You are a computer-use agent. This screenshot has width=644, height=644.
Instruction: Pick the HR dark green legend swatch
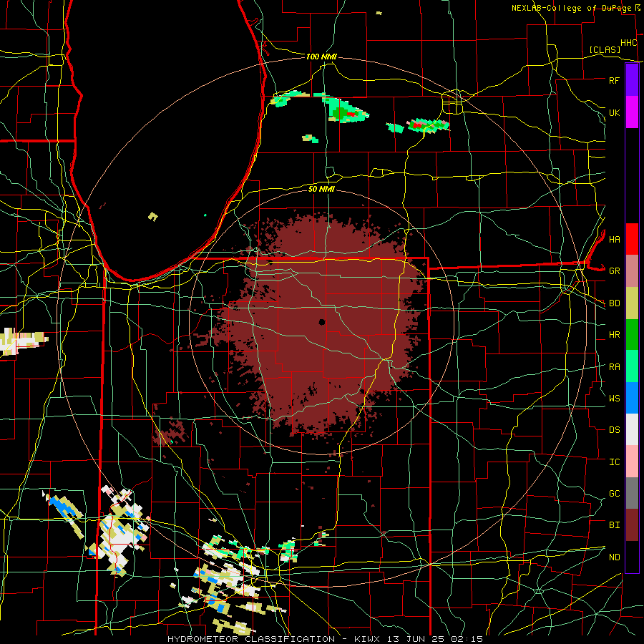coord(632,335)
